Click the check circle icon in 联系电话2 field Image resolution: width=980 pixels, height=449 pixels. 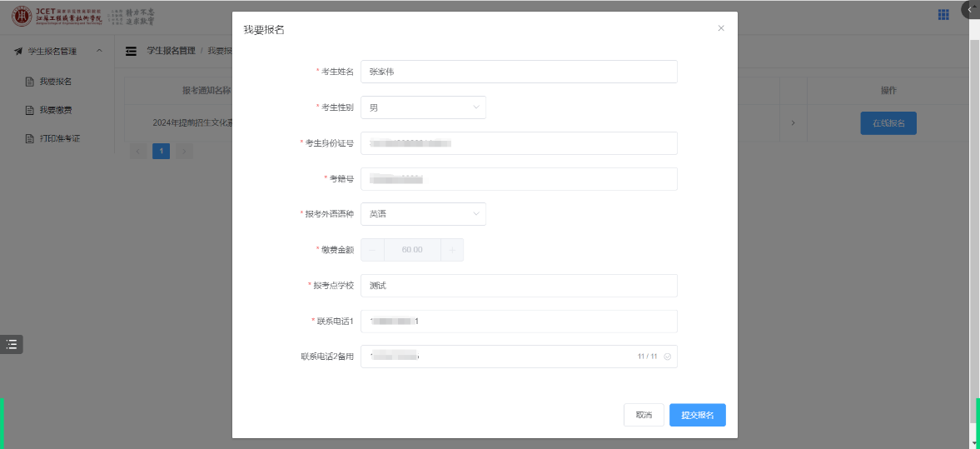667,357
